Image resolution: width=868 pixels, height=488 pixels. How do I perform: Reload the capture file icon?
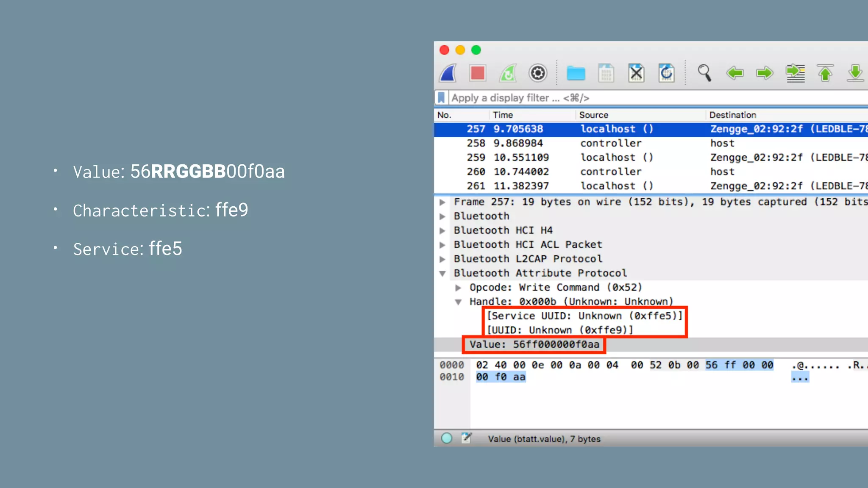666,73
